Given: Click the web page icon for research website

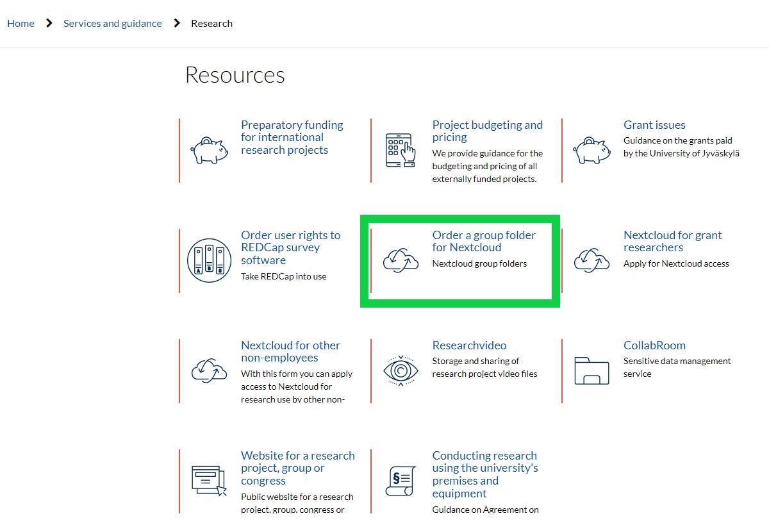Looking at the screenshot, I should tap(210, 481).
